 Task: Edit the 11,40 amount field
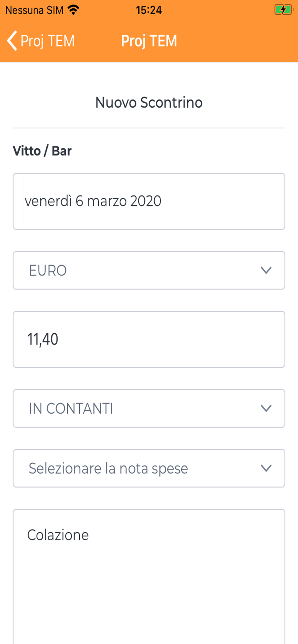tap(148, 339)
